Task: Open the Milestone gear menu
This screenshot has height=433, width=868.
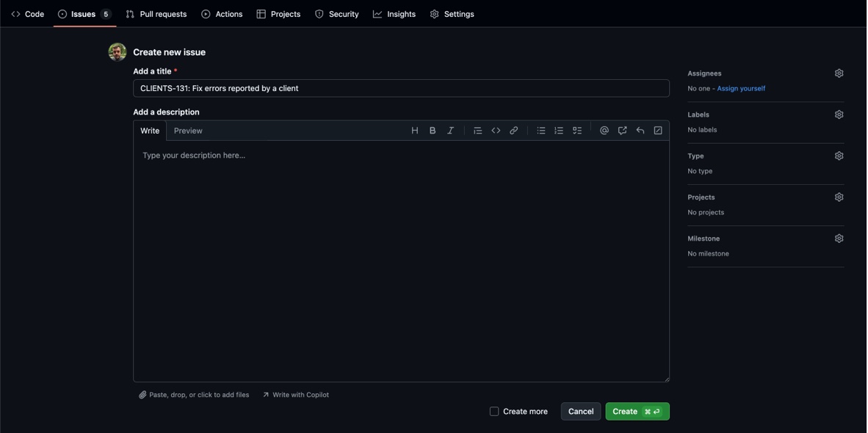Action: (839, 239)
